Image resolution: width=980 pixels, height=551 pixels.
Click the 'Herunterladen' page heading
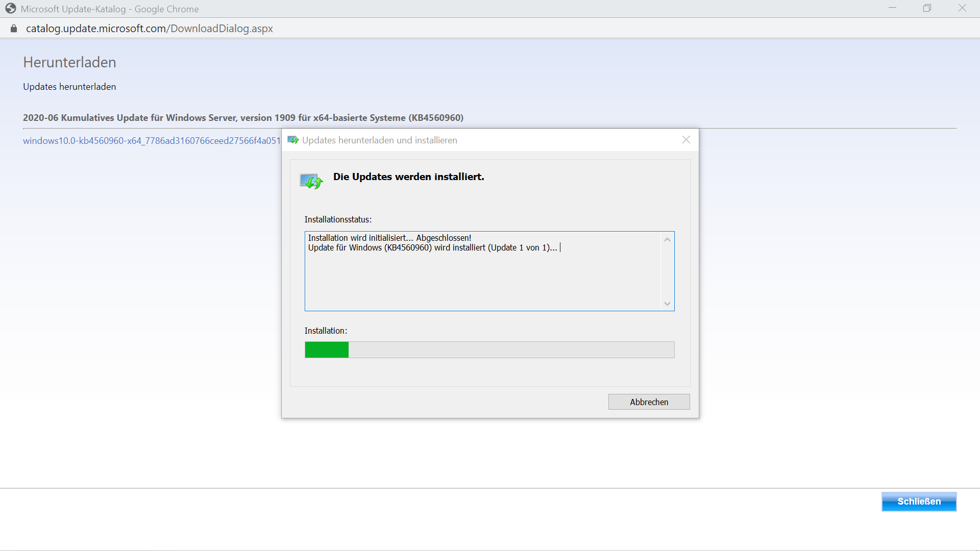click(69, 62)
